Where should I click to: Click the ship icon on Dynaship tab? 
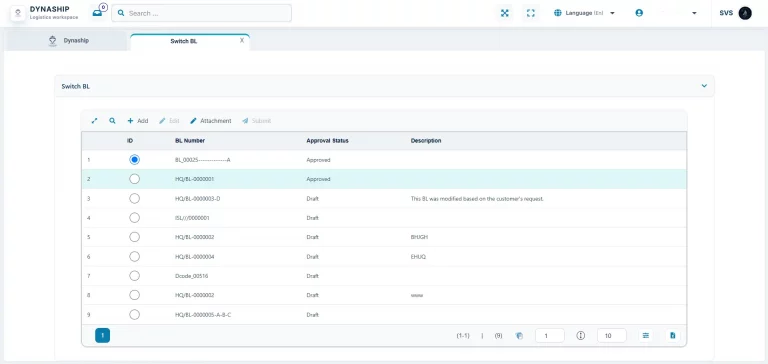[52, 41]
